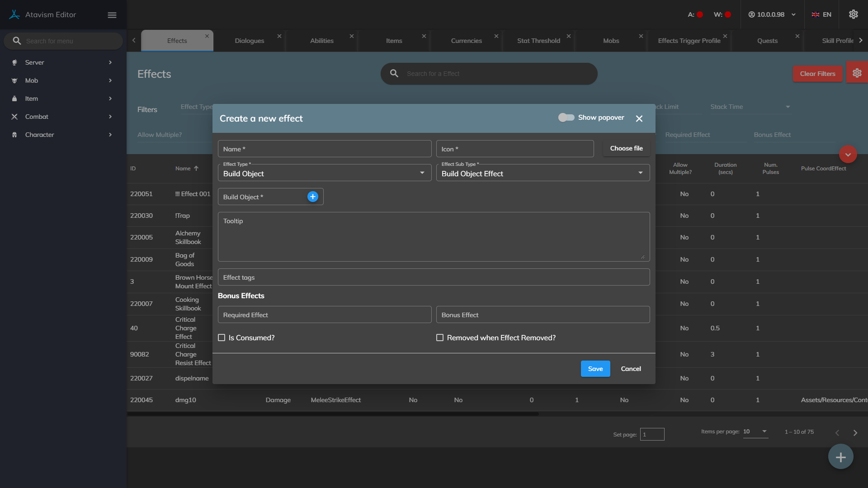Click the red gear icon next to Clear Filters
The width and height of the screenshot is (868, 488).
pos(857,73)
